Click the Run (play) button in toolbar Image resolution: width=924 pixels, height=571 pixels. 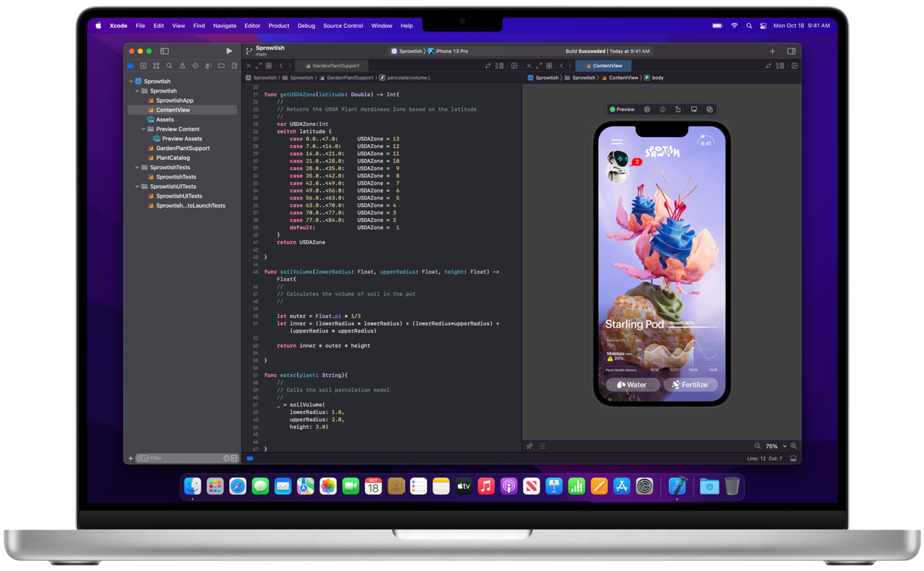(x=229, y=51)
